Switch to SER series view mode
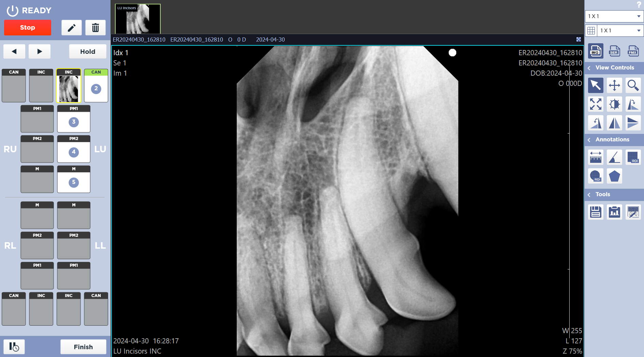 pyautogui.click(x=614, y=51)
